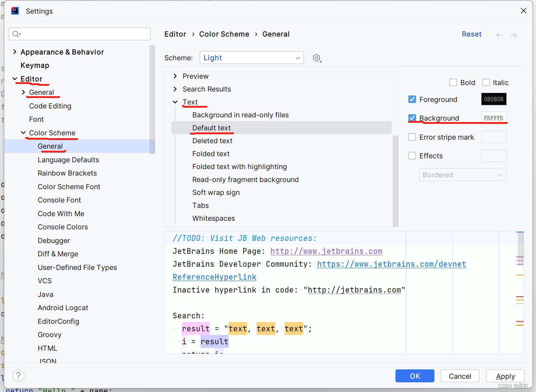Open Color Scheme Font page

[x=69, y=187]
